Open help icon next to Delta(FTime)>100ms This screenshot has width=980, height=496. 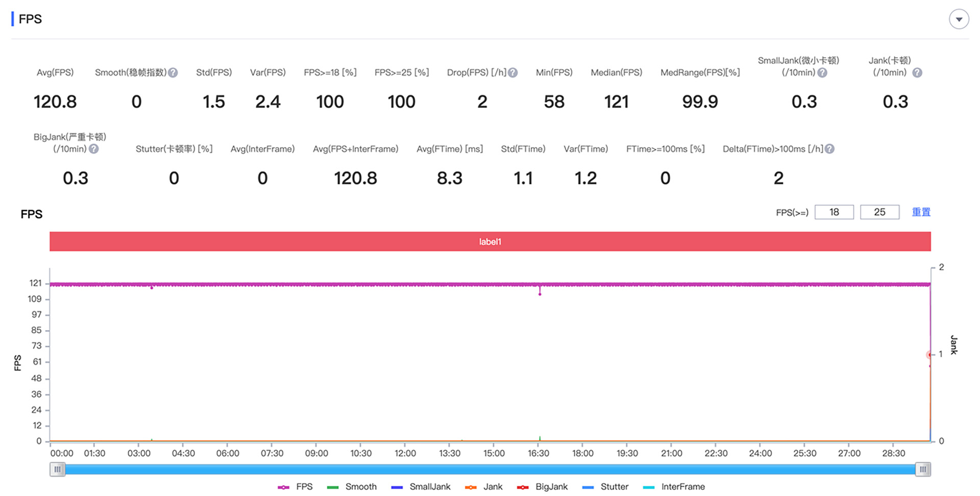click(x=830, y=149)
